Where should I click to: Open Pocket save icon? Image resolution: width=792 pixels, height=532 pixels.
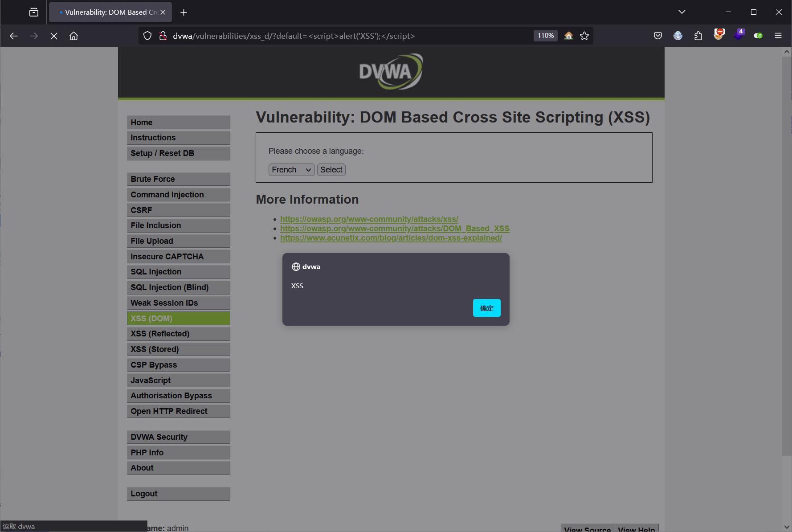click(x=657, y=36)
